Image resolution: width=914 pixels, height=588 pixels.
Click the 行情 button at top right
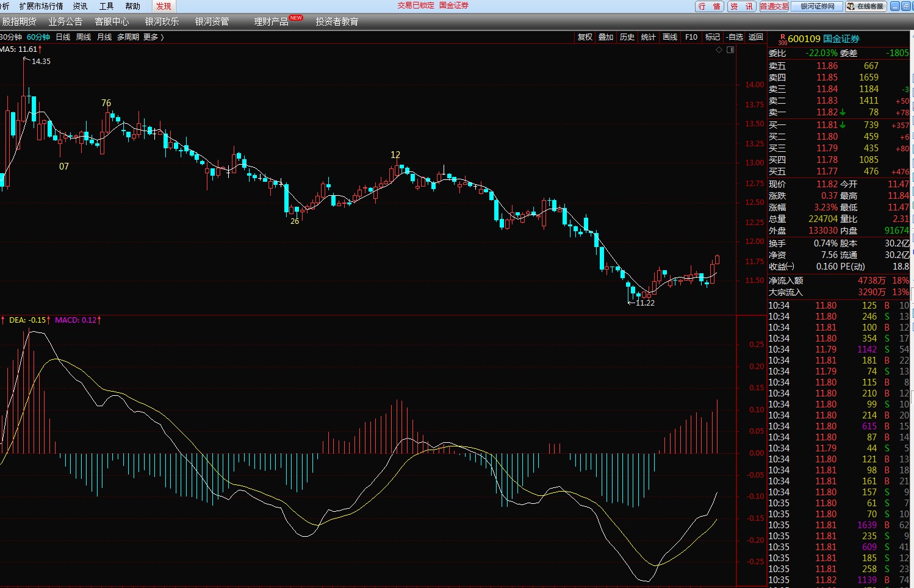pos(710,6)
